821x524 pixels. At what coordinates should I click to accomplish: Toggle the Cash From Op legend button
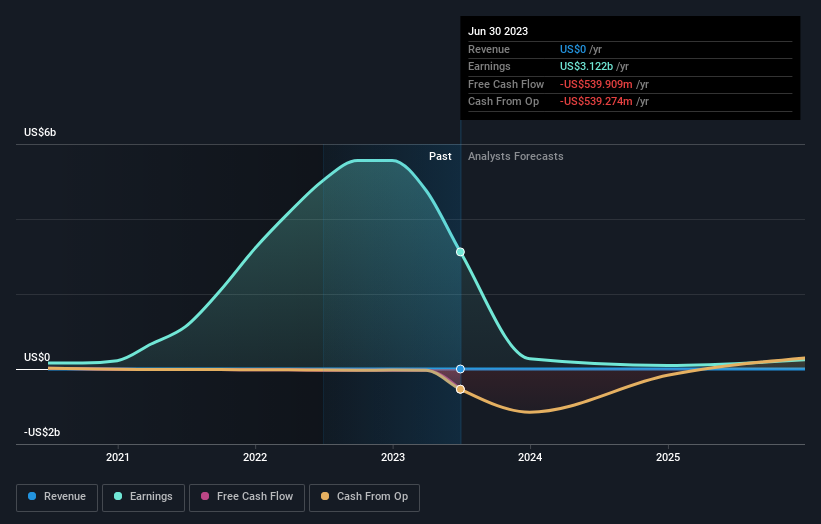(x=364, y=497)
